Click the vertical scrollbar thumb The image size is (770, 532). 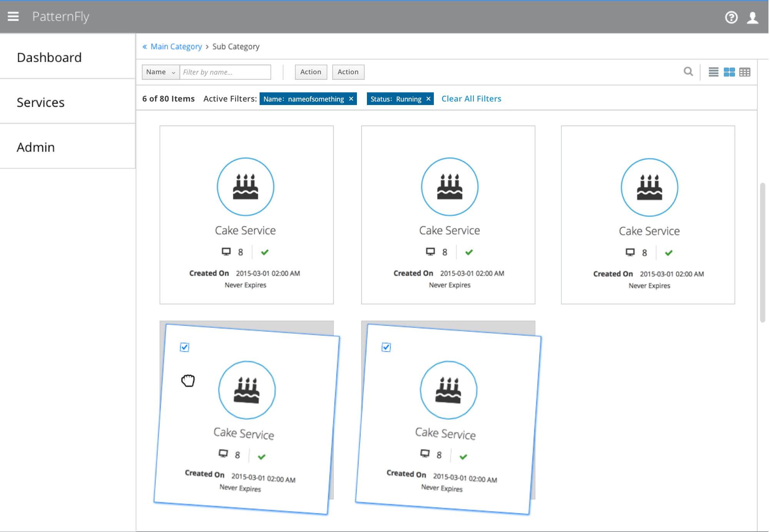[x=762, y=252]
